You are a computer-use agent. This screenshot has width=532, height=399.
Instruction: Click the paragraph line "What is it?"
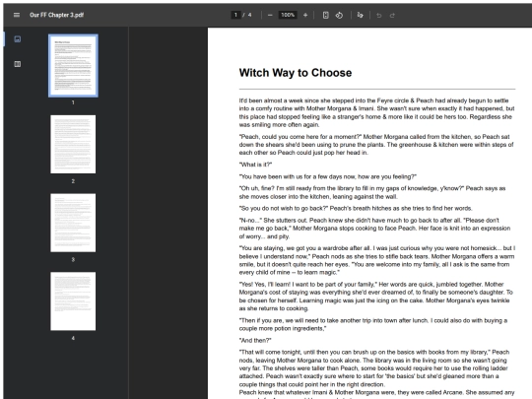tap(255, 165)
